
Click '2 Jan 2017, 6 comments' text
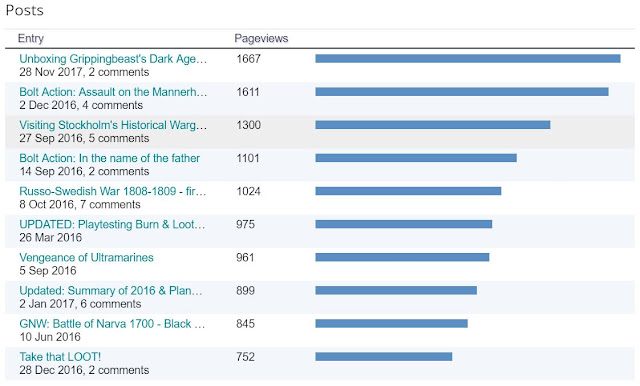(80, 304)
